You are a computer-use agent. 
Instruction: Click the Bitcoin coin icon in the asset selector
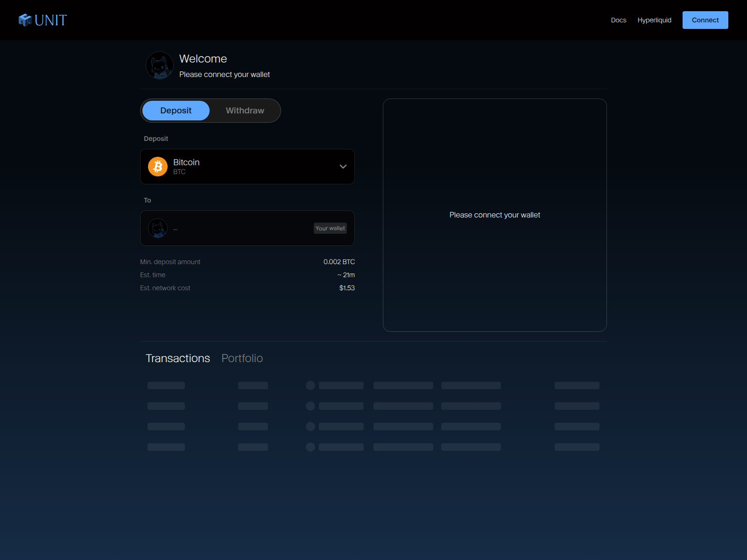pos(157,167)
